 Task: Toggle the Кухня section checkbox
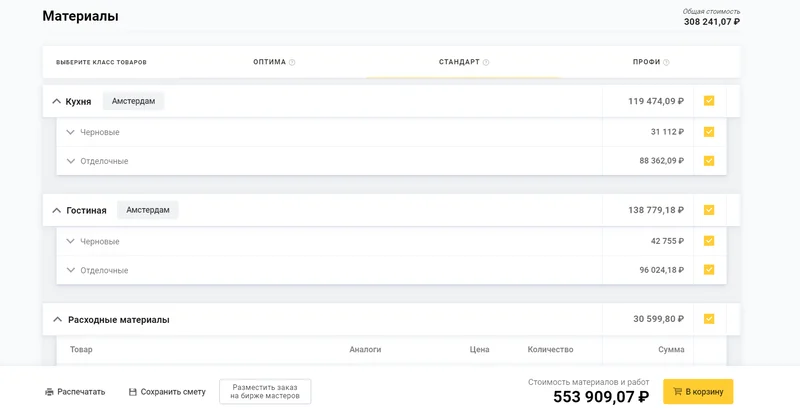[709, 101]
